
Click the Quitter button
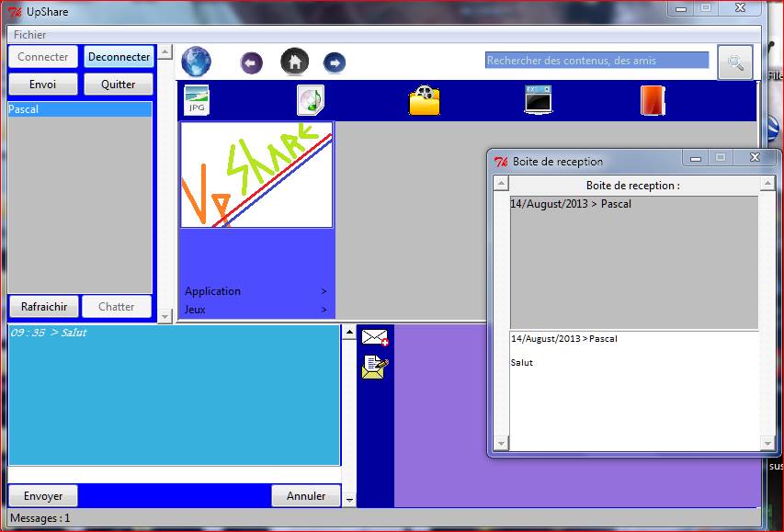point(119,84)
